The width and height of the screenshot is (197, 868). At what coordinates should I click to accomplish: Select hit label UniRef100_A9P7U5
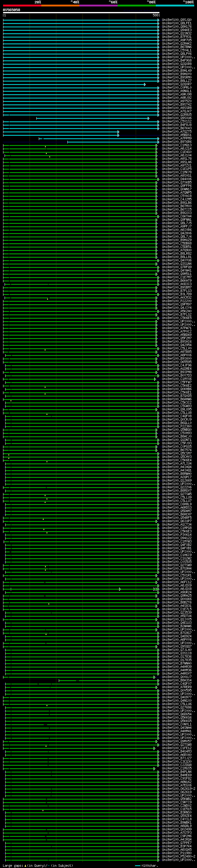pos(176,40)
